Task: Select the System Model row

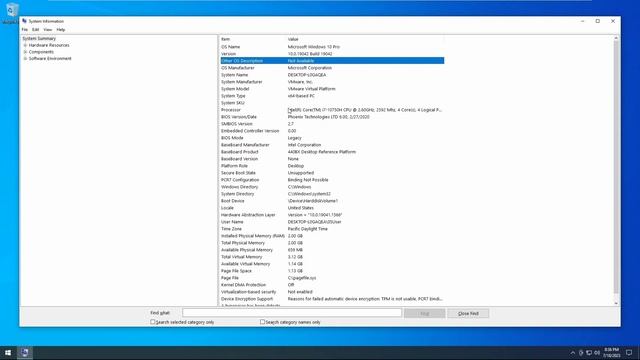Action: coord(332,89)
